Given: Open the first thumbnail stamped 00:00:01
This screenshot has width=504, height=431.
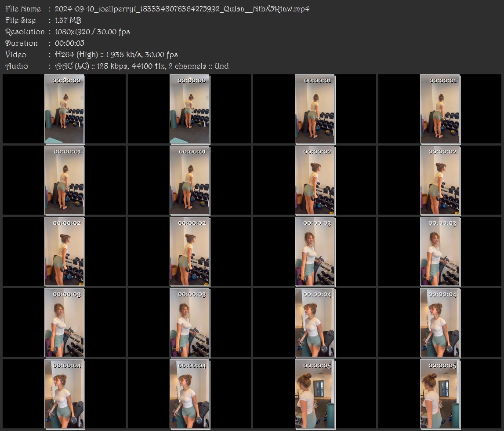Looking at the screenshot, I should click(x=315, y=109).
